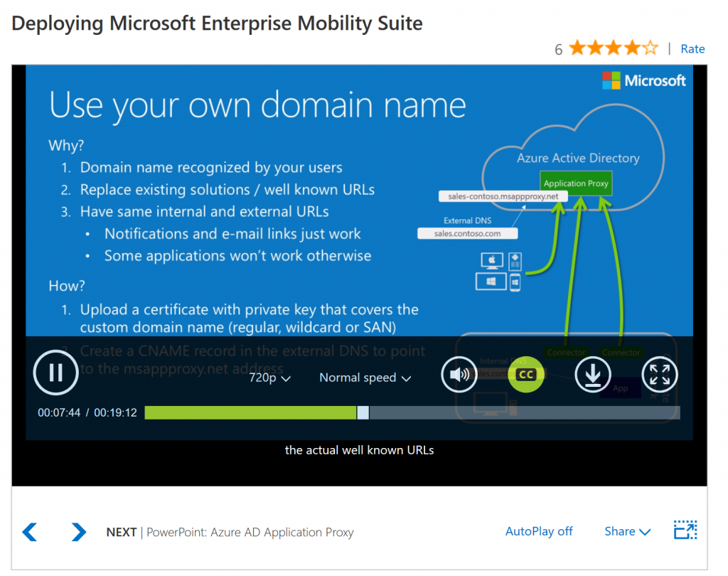Image resolution: width=728 pixels, height=576 pixels.
Task: Rate with the fourth star
Action: click(632, 48)
